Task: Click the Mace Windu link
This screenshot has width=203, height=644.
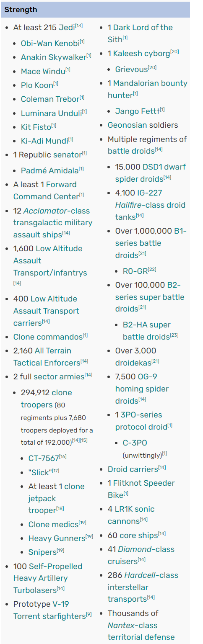Action: (43, 71)
